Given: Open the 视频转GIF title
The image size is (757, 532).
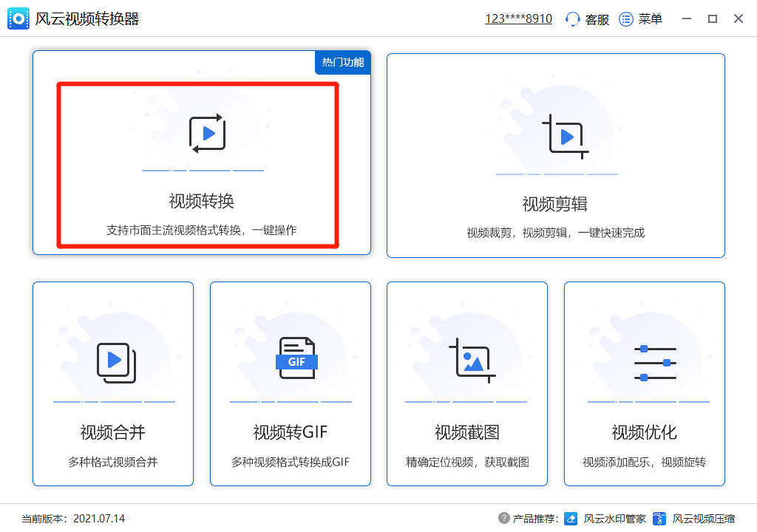Looking at the screenshot, I should tap(290, 432).
